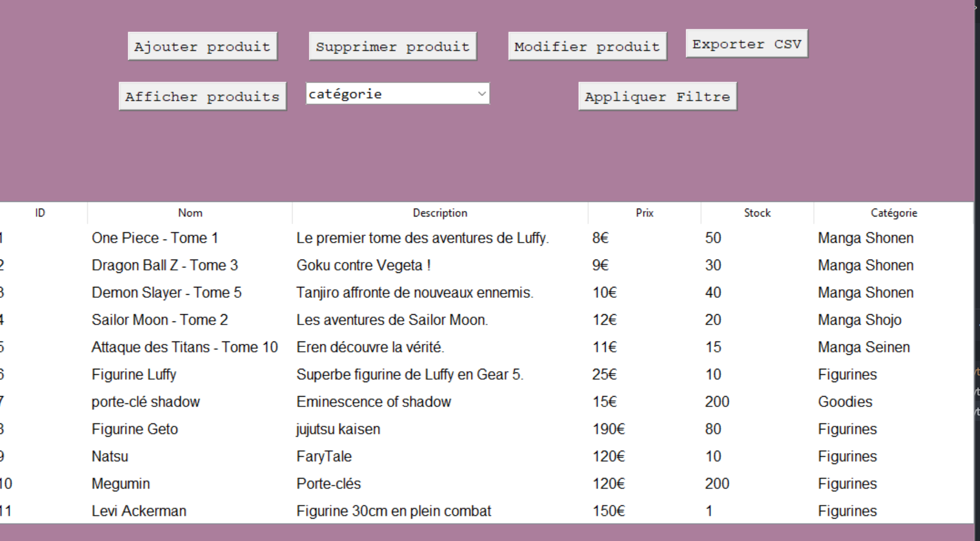Click the 15€ price cell
This screenshot has height=541, width=980.
pos(604,402)
